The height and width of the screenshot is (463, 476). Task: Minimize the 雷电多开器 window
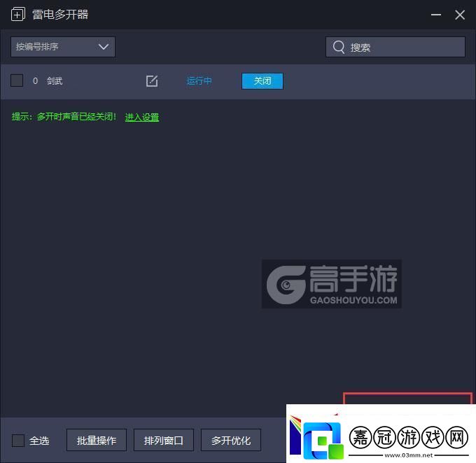pos(436,15)
